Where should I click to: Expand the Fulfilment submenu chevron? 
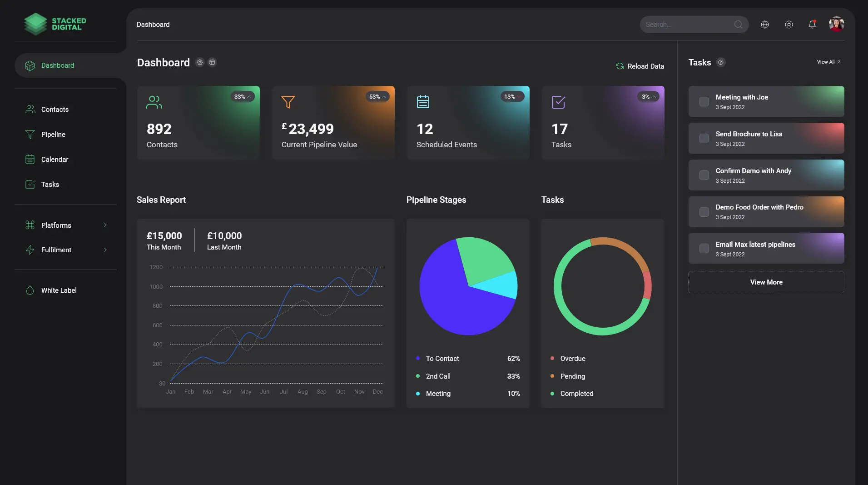point(105,250)
